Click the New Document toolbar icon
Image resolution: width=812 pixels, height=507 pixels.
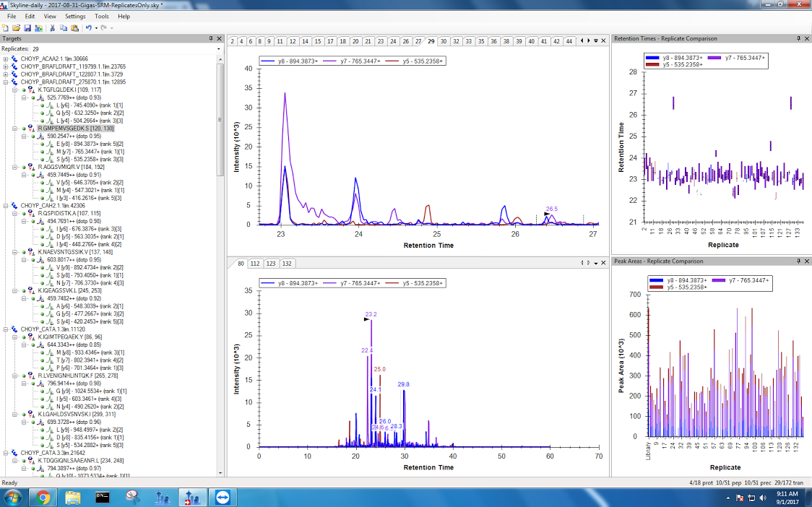[6, 27]
